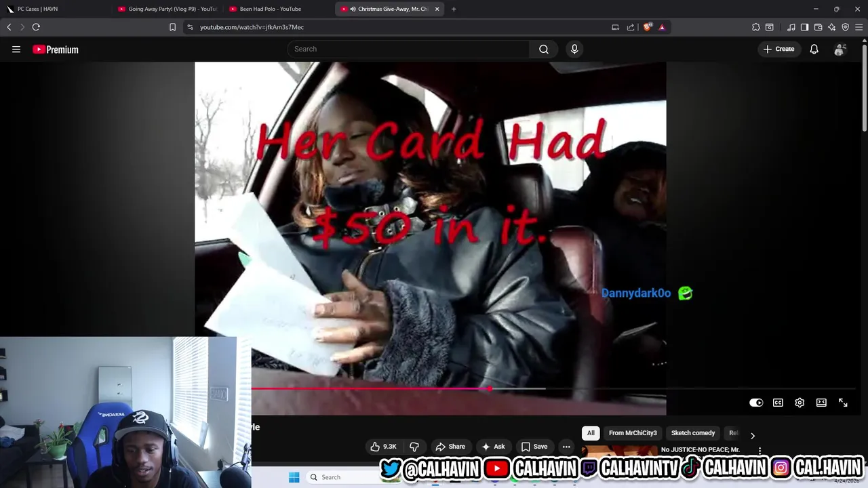Click the Ask button under the video
The height and width of the screenshot is (488, 868).
[493, 447]
